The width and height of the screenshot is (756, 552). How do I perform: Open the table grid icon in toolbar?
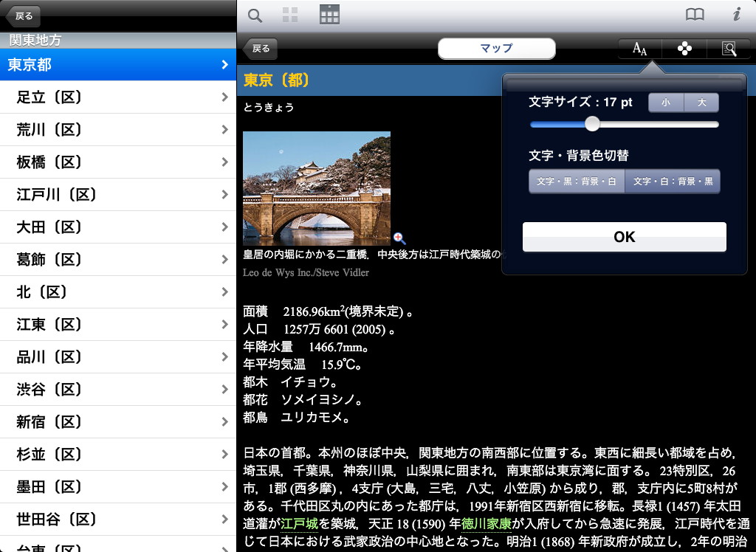329,15
